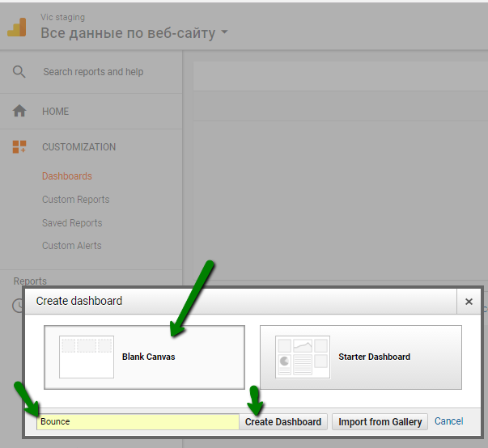Open Custom Reports in the sidebar
This screenshot has height=448, width=488.
click(x=75, y=199)
